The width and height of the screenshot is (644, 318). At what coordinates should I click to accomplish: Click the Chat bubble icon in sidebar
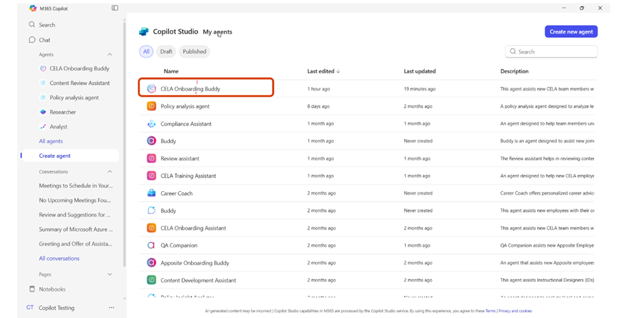point(32,40)
